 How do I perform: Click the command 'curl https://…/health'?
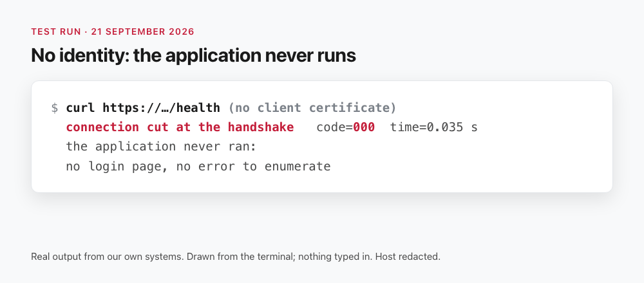tap(143, 108)
